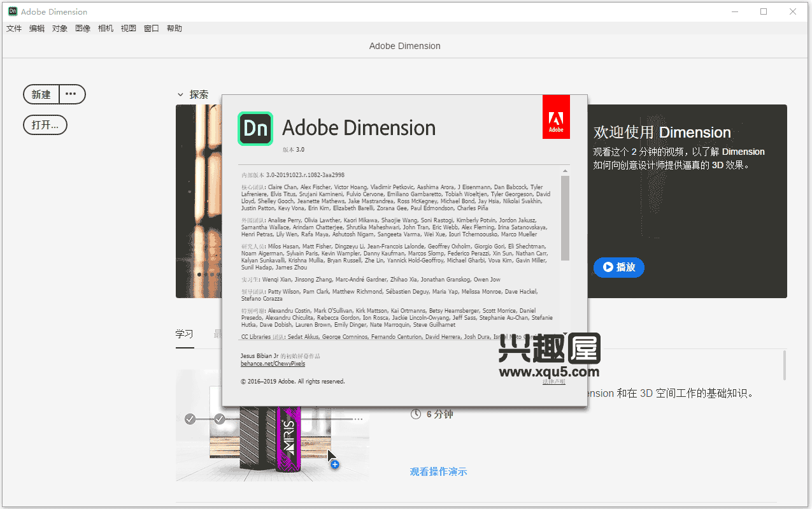Click the red Adobe logo badge
Screen dimensions: 812x509
(556, 117)
